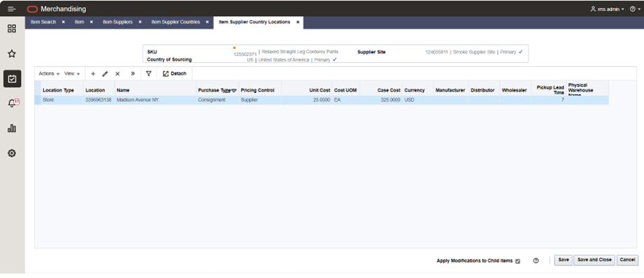Open help icon next to Apply Modifications
The image size is (644, 278).
536,261
